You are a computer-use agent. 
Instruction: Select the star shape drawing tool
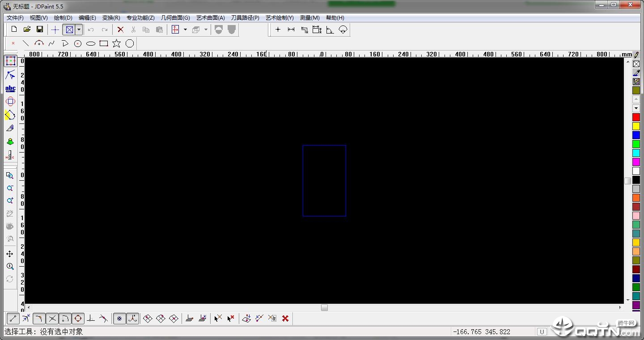pyautogui.click(x=116, y=43)
